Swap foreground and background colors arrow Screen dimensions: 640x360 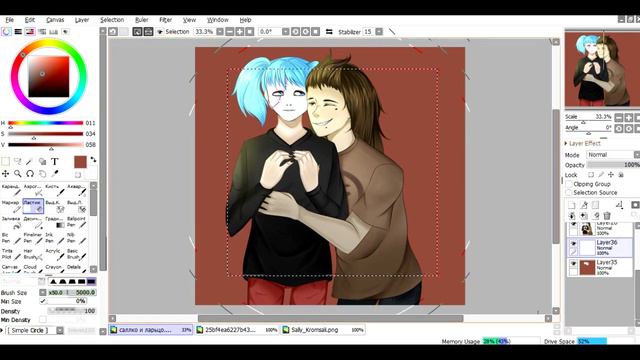[93, 160]
